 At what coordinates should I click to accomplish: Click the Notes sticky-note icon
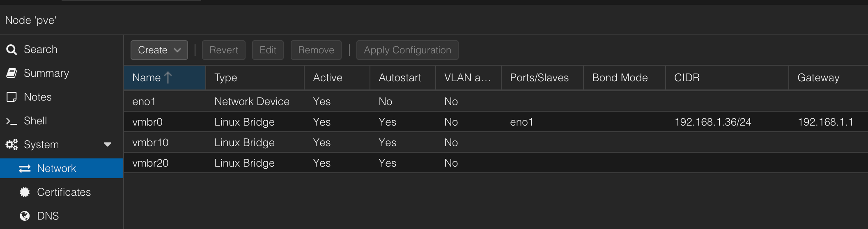click(11, 97)
